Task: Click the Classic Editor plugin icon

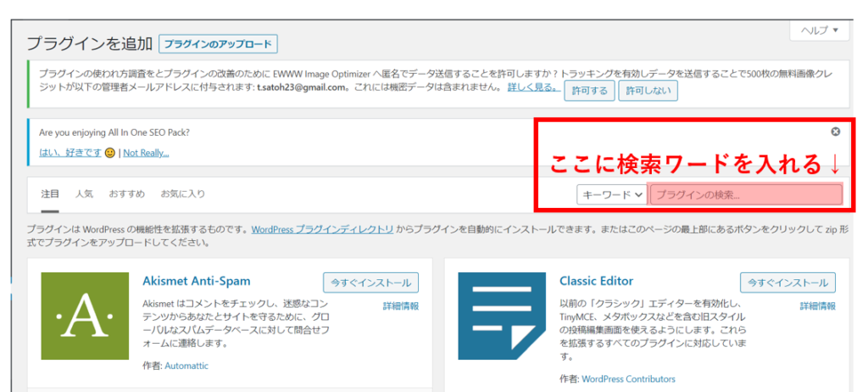Action: [502, 316]
